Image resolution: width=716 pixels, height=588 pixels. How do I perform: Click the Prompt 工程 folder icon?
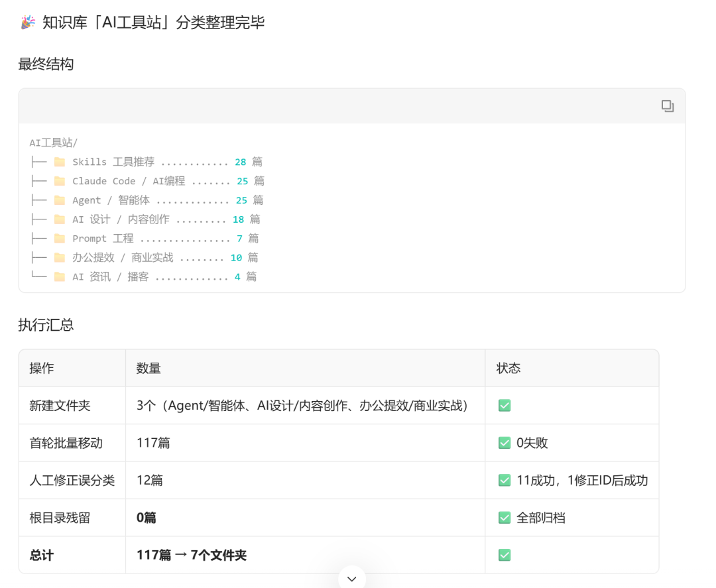click(60, 238)
